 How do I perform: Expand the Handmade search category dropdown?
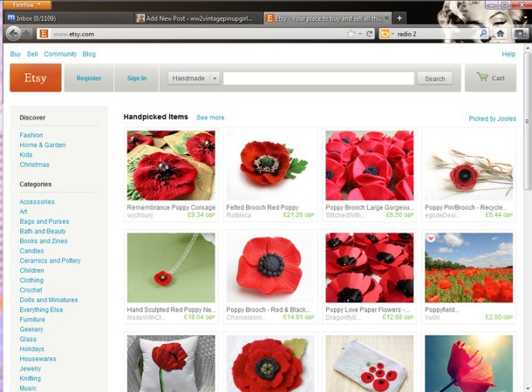pos(215,78)
